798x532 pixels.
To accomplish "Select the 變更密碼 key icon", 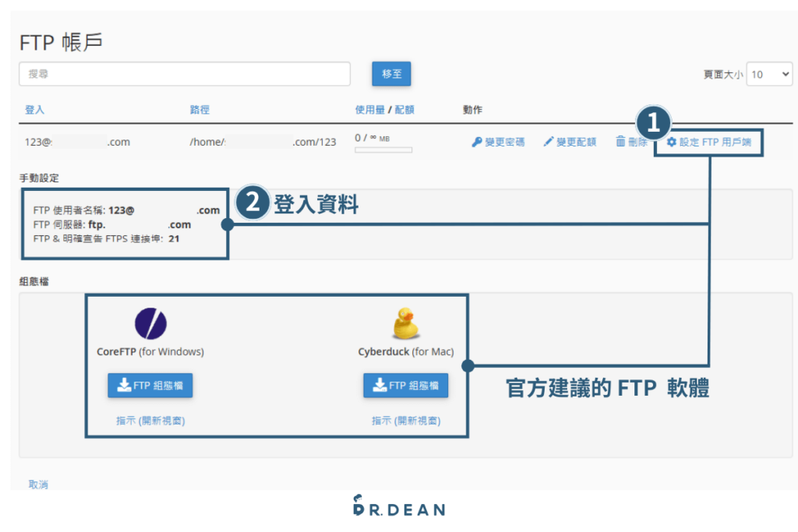I will (475, 143).
